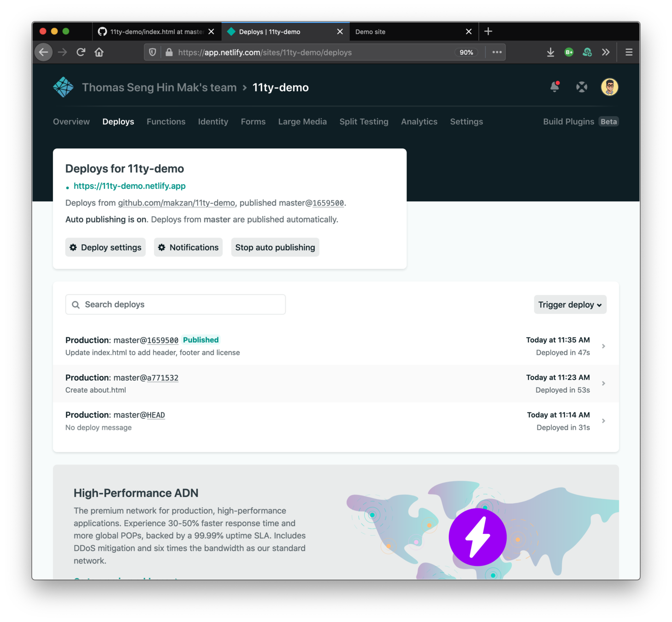
Task: Open the Functions section
Action: [166, 122]
